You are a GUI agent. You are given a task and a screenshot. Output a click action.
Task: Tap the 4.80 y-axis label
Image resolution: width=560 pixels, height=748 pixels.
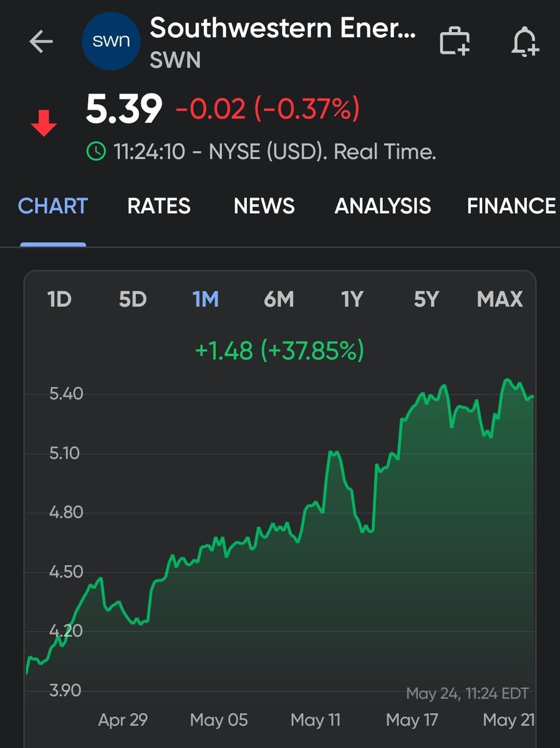[x=66, y=513]
